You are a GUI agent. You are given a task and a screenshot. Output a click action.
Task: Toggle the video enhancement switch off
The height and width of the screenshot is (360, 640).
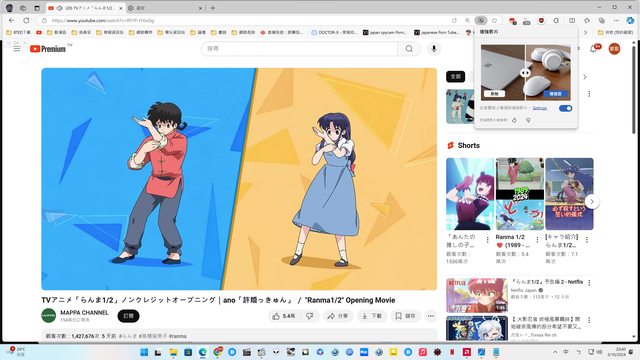pos(565,108)
